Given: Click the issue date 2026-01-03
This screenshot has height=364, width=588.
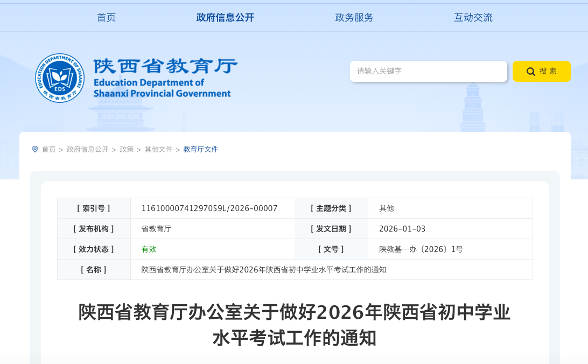Looking at the screenshot, I should (x=402, y=229).
